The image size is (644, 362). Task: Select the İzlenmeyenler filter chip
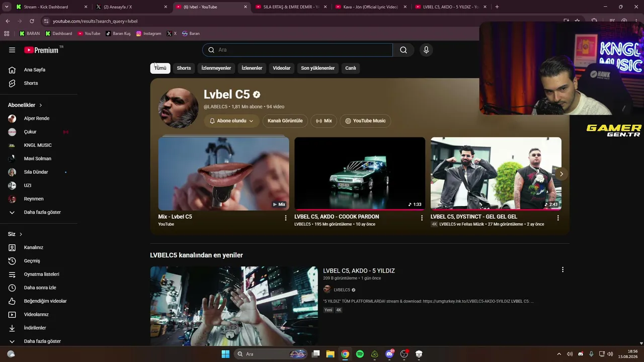pyautogui.click(x=216, y=68)
